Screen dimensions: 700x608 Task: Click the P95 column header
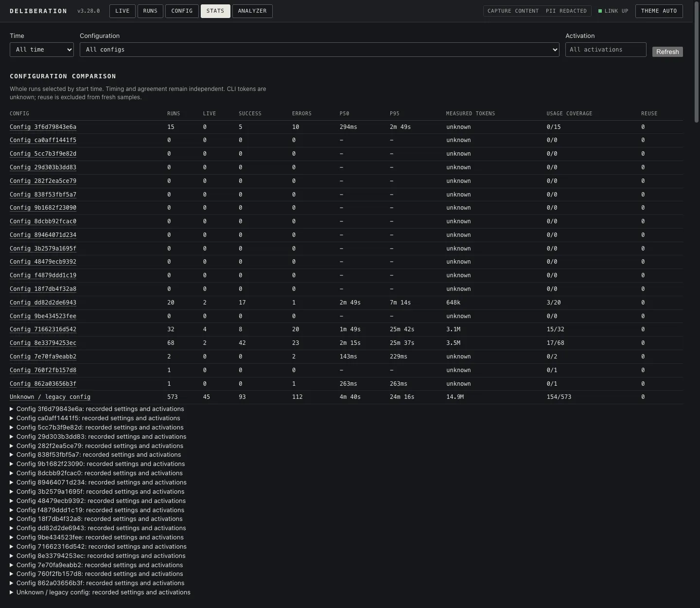(x=395, y=114)
